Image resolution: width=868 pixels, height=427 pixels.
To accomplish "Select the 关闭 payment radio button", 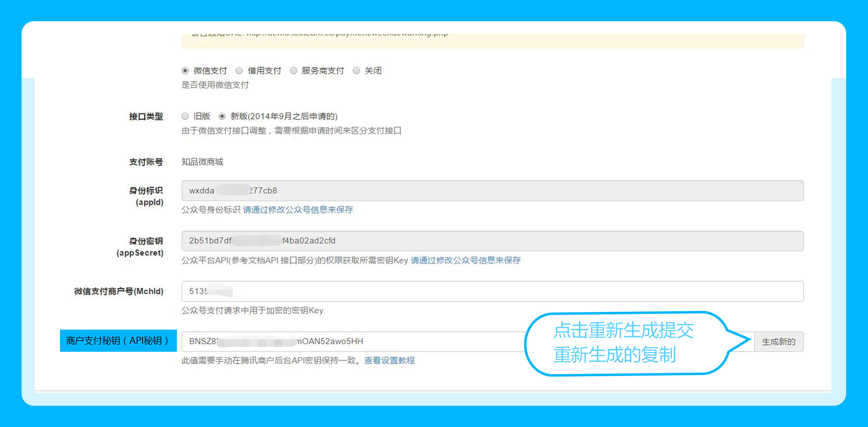I will 356,71.
